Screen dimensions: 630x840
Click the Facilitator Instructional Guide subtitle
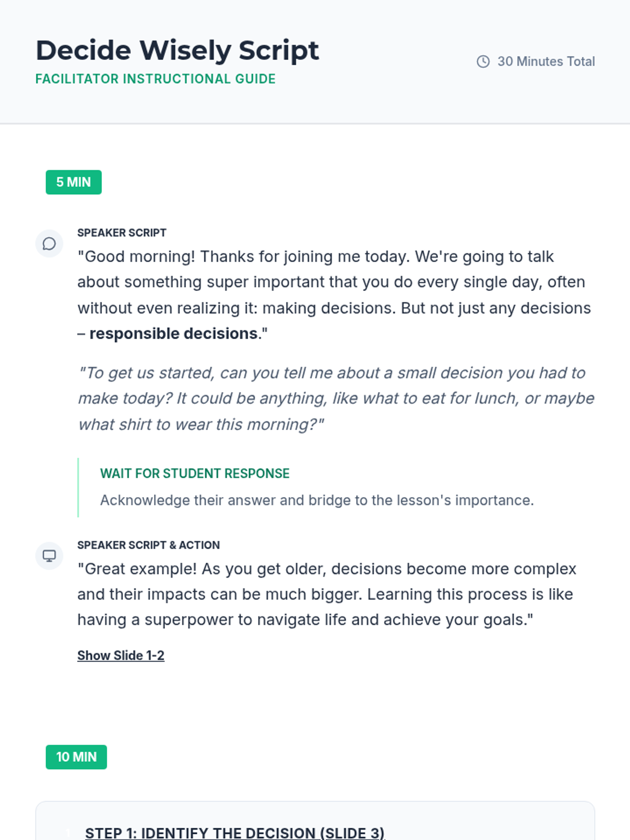point(155,79)
